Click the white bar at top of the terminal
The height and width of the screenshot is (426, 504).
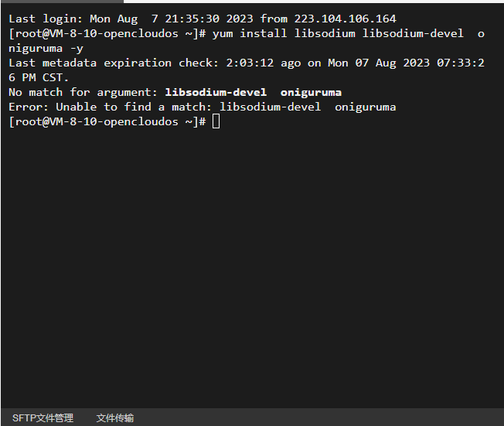tap(314, 2)
